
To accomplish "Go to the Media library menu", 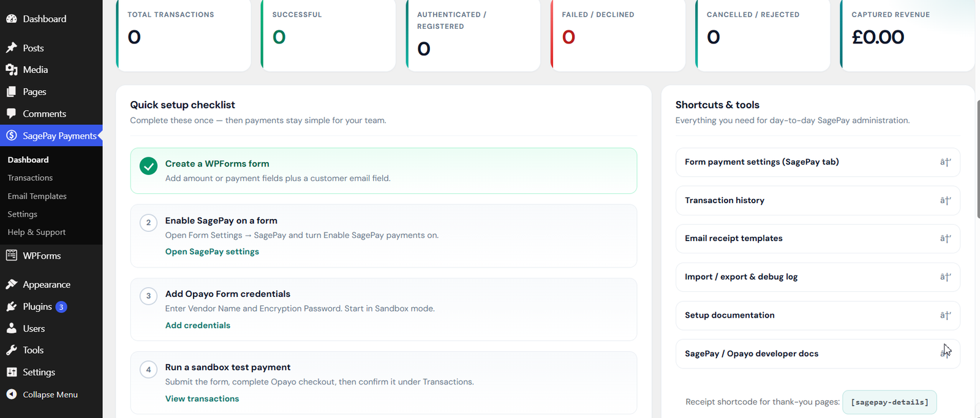I will tap(51, 70).
